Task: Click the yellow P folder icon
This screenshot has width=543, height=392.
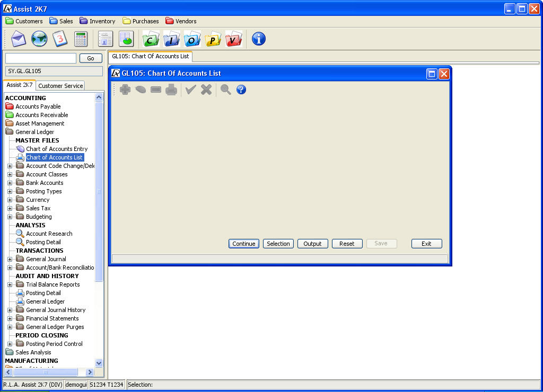Action: tap(213, 39)
